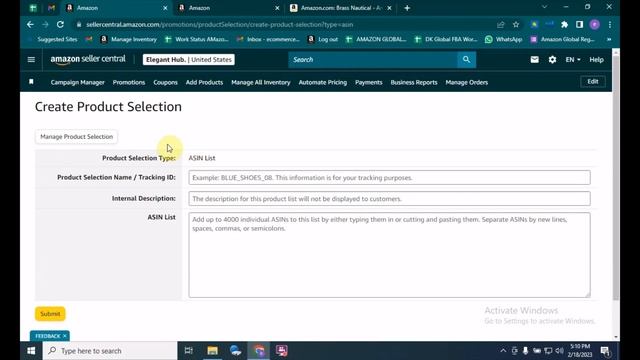Click the page vertical scrollbar
The image size is (640, 360).
616,178
